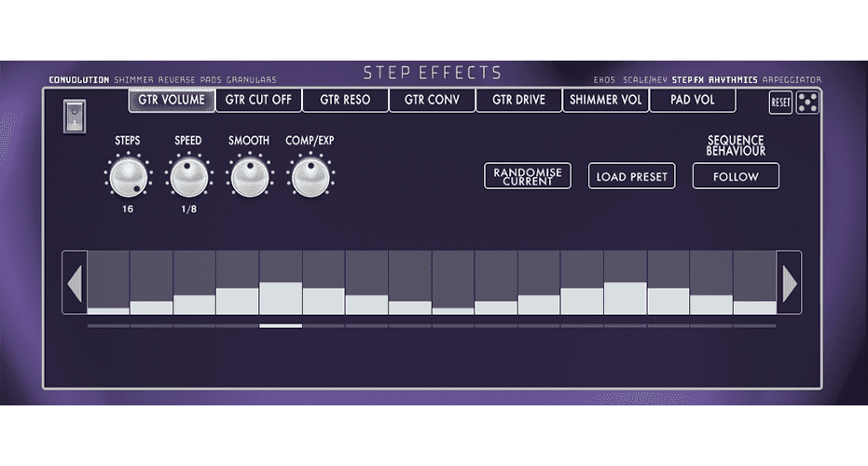The image size is (868, 466).
Task: Toggle the step effects power switch
Action: 75,116
